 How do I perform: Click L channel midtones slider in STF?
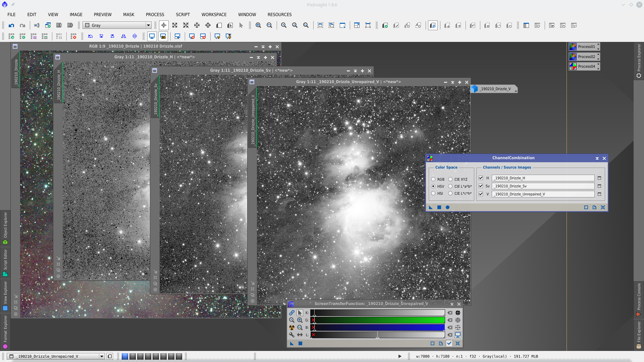[378, 335]
